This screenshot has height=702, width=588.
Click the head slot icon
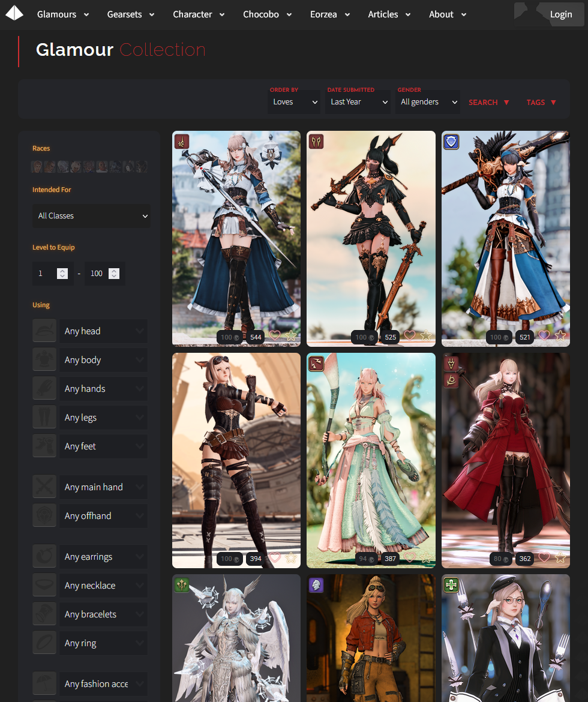[x=44, y=331]
